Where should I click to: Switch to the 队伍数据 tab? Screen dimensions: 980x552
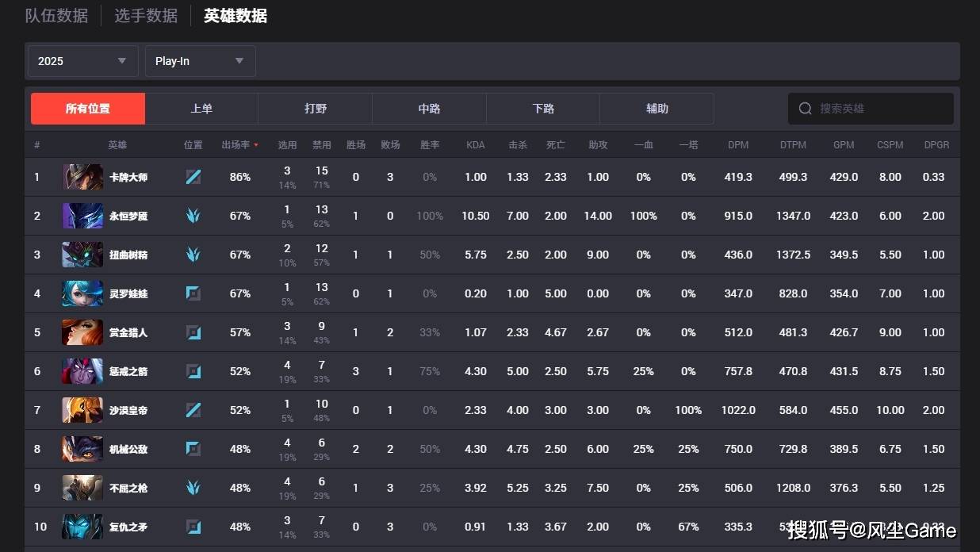56,16
